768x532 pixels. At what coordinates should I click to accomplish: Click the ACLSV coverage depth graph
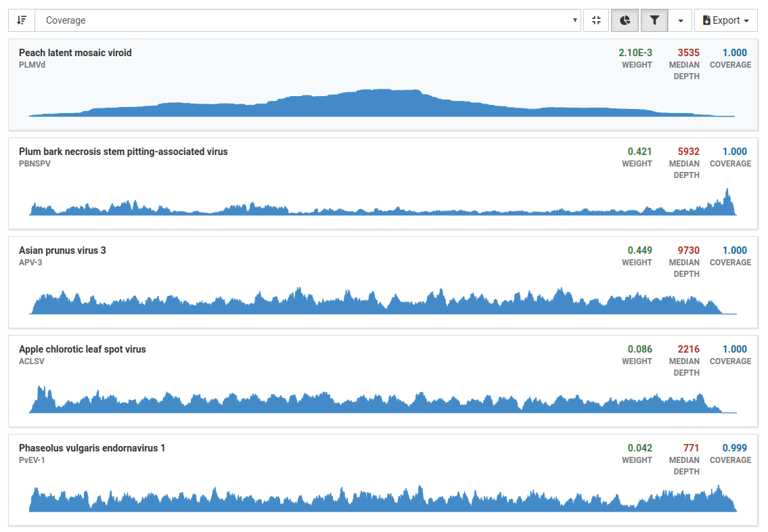tap(382, 403)
